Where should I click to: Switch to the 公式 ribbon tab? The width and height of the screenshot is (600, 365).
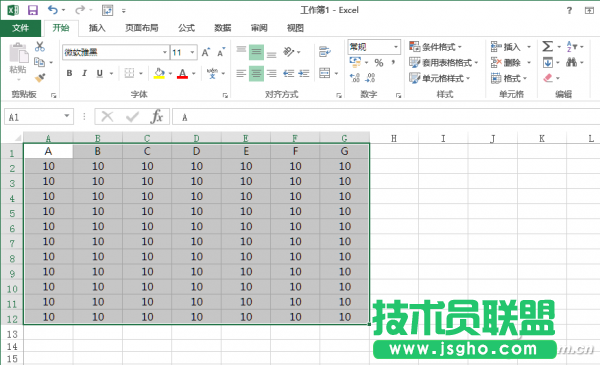(x=186, y=28)
